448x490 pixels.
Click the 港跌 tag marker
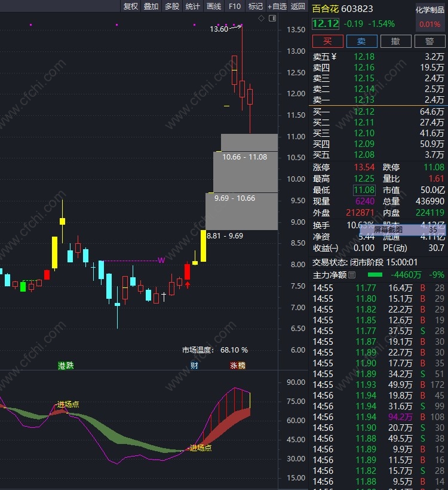point(66,365)
